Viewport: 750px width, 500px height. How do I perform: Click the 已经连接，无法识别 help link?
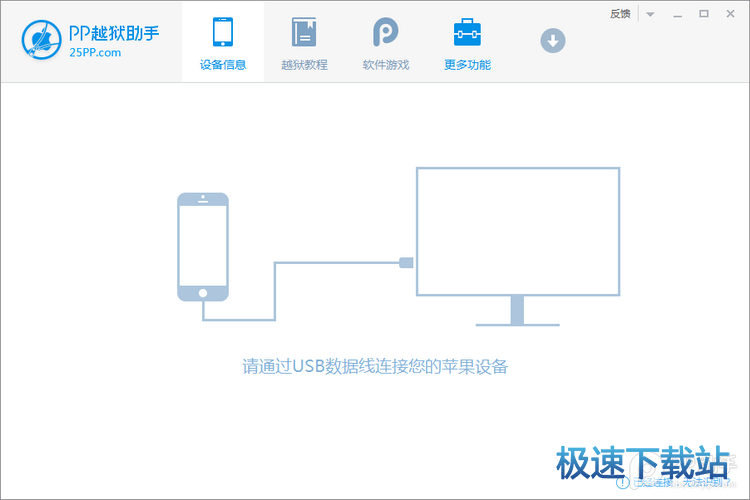coord(682,483)
